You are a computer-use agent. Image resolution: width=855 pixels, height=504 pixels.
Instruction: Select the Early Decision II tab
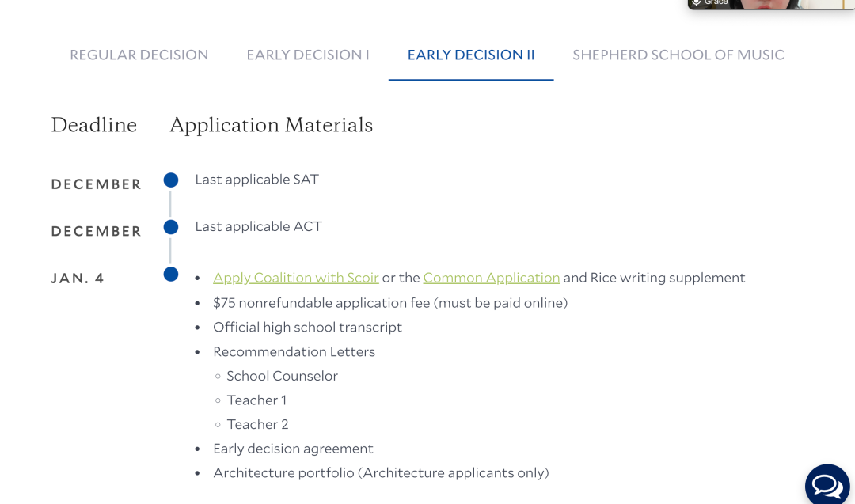click(x=471, y=55)
